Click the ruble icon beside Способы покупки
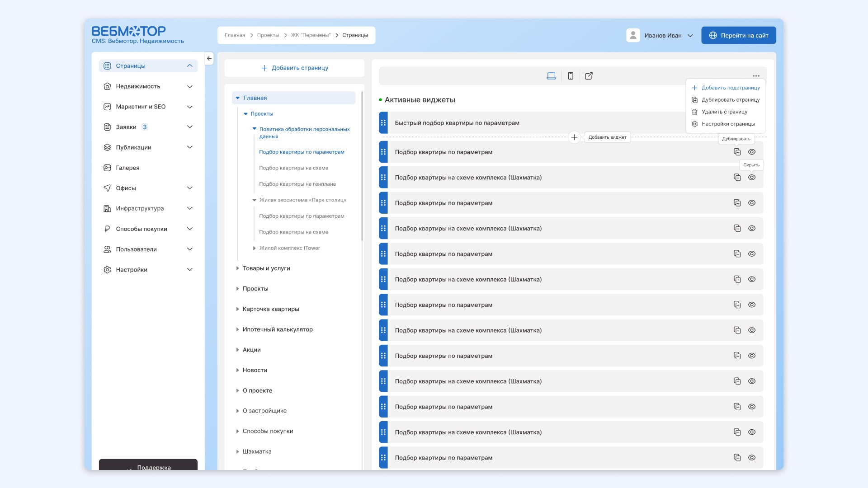The image size is (868, 488). (x=107, y=229)
